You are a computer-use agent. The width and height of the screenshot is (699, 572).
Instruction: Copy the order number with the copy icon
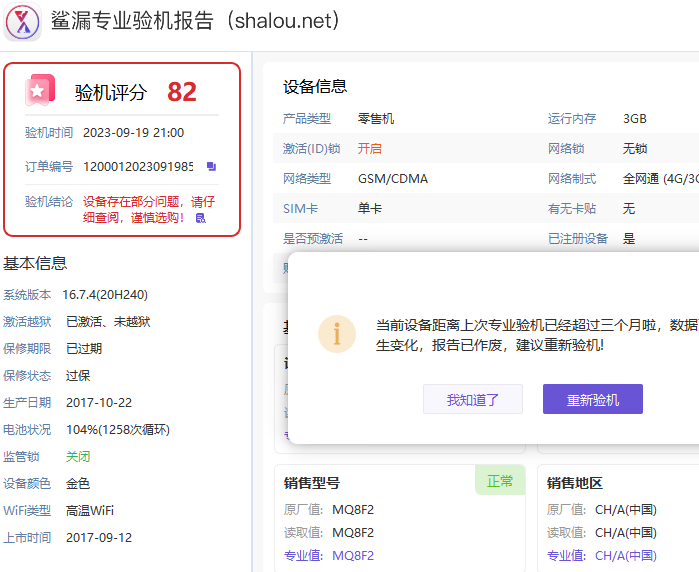[x=211, y=166]
